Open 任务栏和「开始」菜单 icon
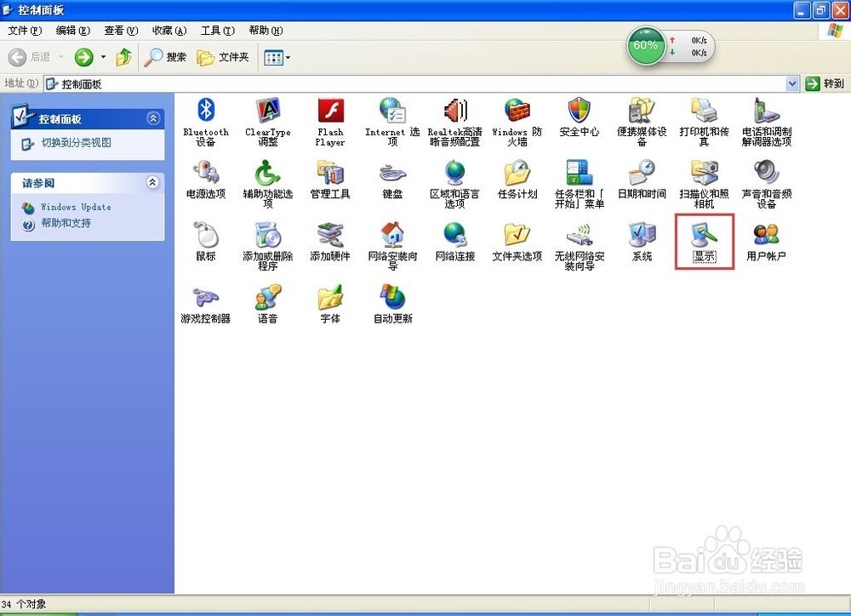The height and width of the screenshot is (616, 851). (x=579, y=184)
